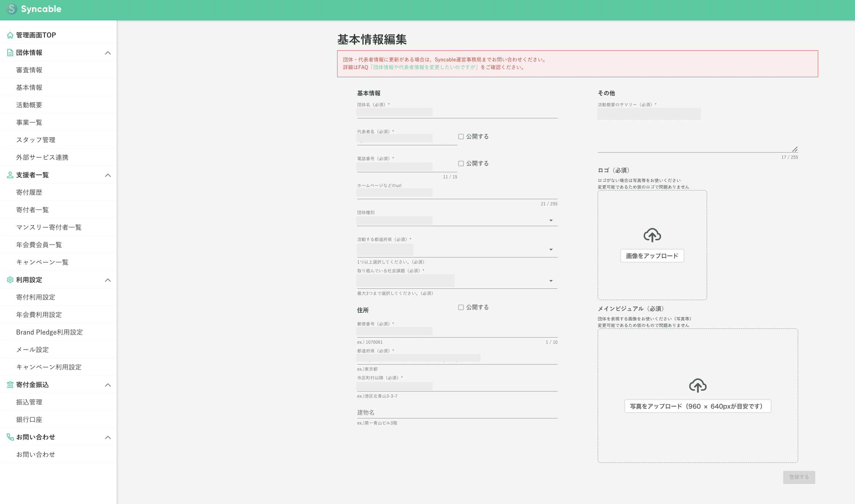This screenshot has width=855, height=504.
Task: Collapse the 団体情報 sidebar section
Action: click(108, 53)
